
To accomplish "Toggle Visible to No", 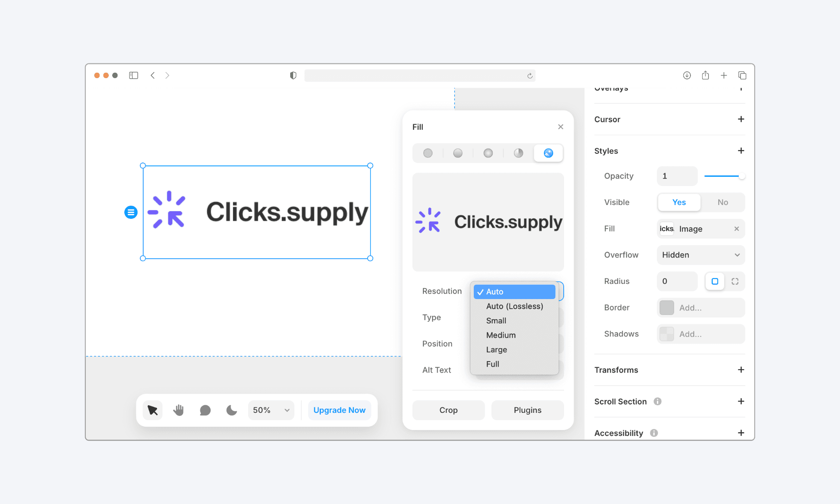I will pos(722,202).
